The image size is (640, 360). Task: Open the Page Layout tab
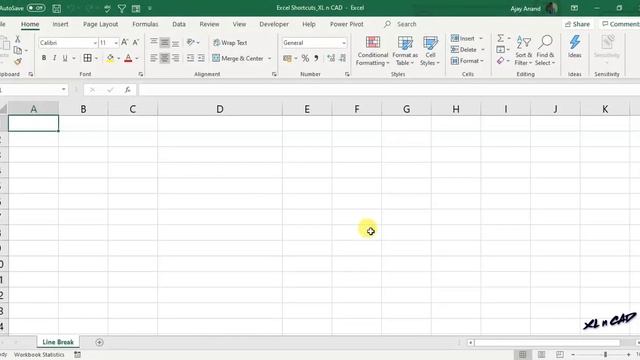[x=100, y=24]
